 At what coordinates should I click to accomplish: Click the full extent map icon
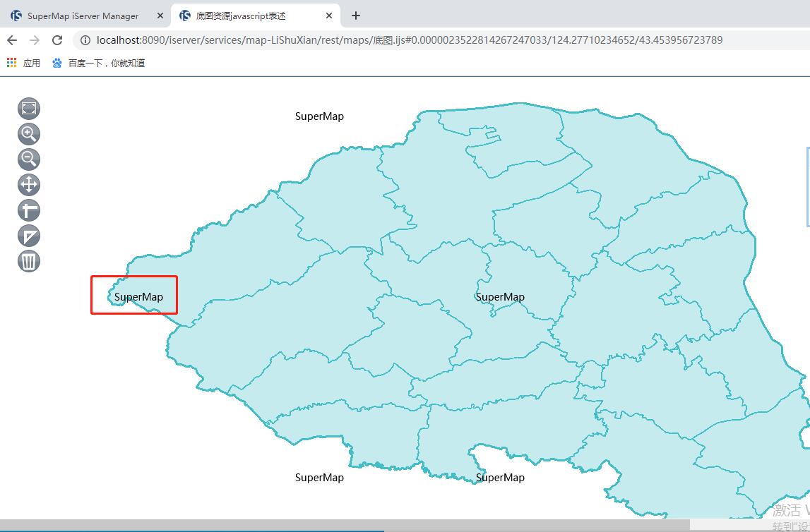(29, 109)
